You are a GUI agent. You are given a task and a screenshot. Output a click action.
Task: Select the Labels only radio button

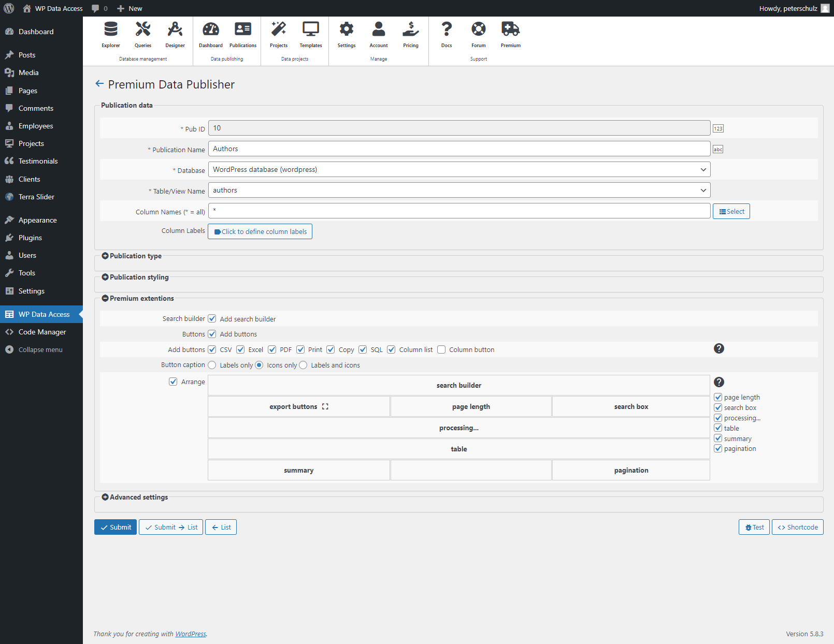point(212,365)
